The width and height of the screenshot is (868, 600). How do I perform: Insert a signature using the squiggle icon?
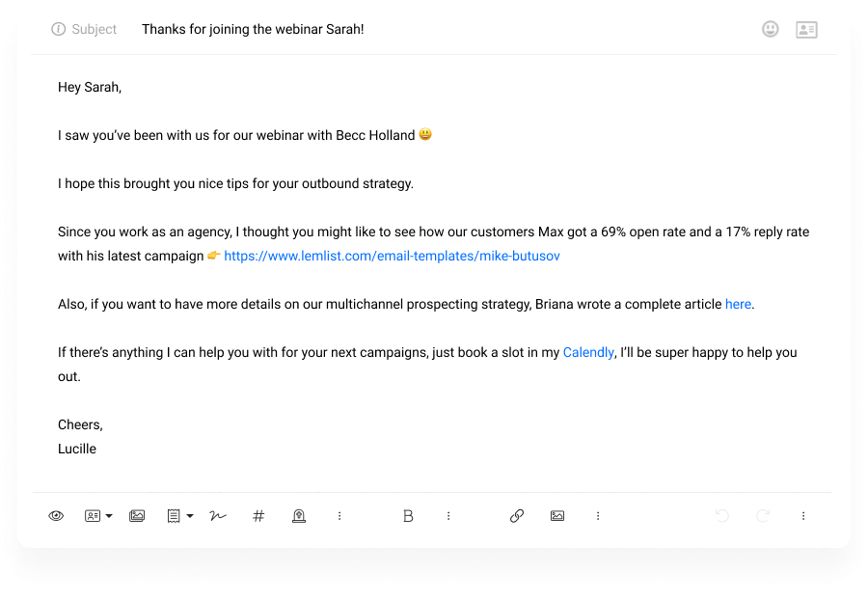click(218, 516)
